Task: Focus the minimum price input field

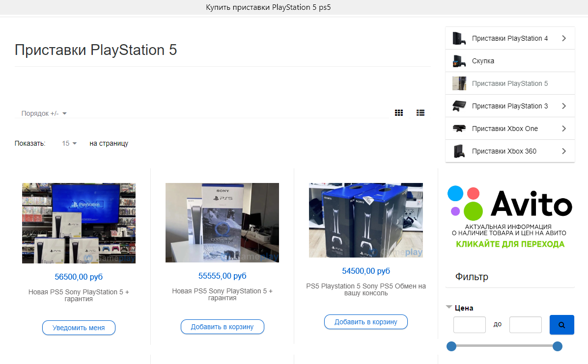Action: click(x=470, y=325)
